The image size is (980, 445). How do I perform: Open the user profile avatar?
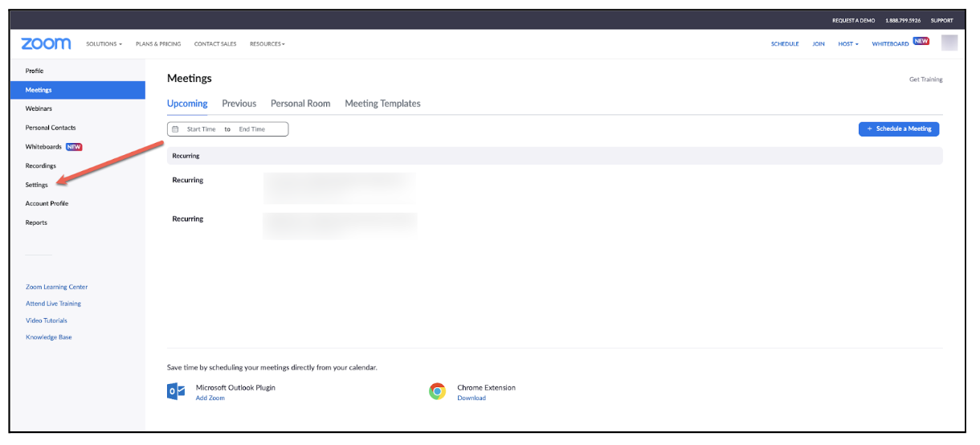point(949,43)
